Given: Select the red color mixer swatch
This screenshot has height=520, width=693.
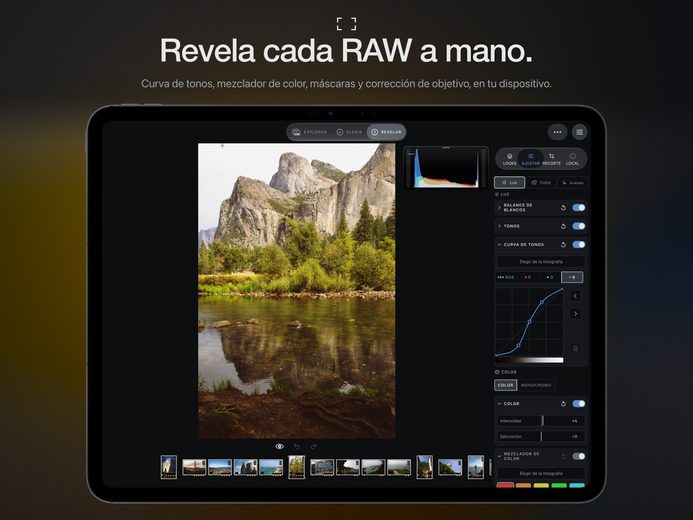Looking at the screenshot, I should click(x=505, y=485).
